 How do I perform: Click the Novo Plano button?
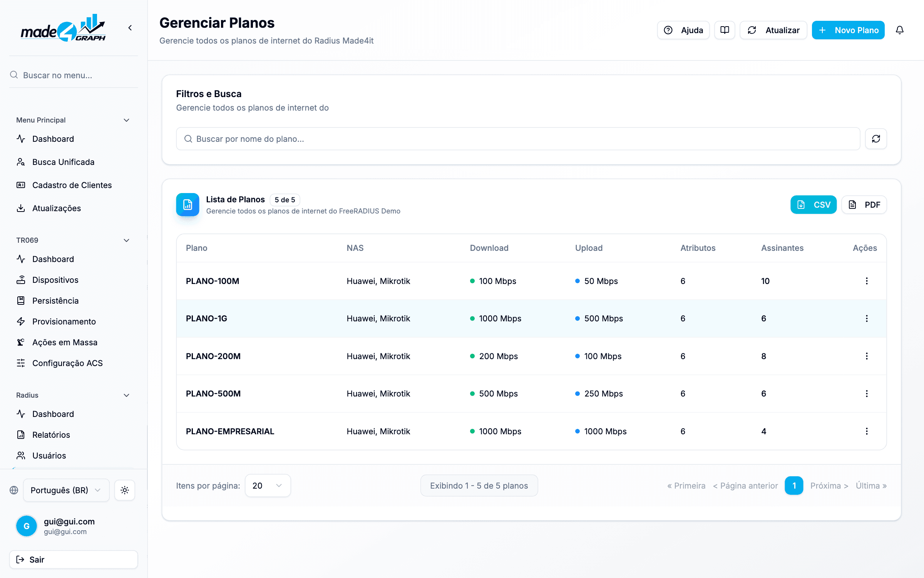coord(848,30)
